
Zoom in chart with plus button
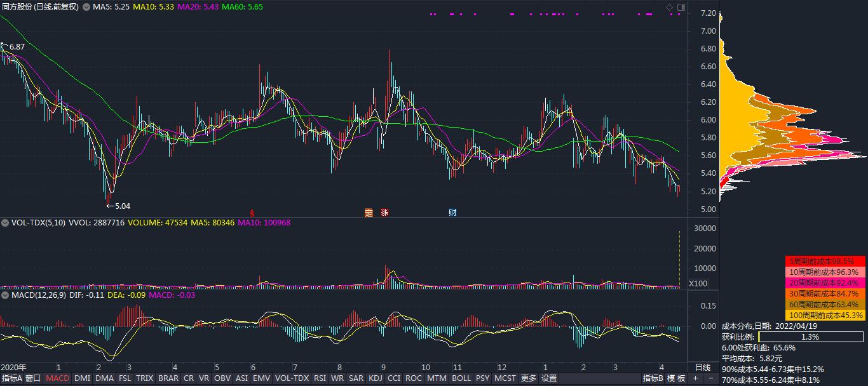[x=695, y=378]
